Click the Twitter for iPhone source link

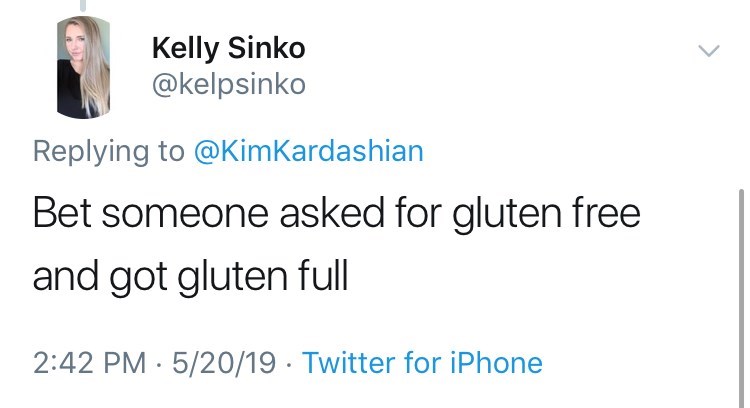422,361
